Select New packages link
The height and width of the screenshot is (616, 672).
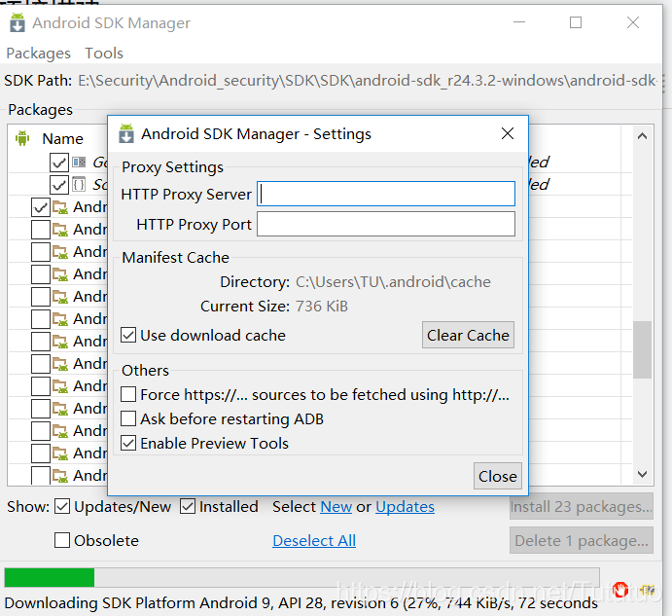[x=336, y=507]
